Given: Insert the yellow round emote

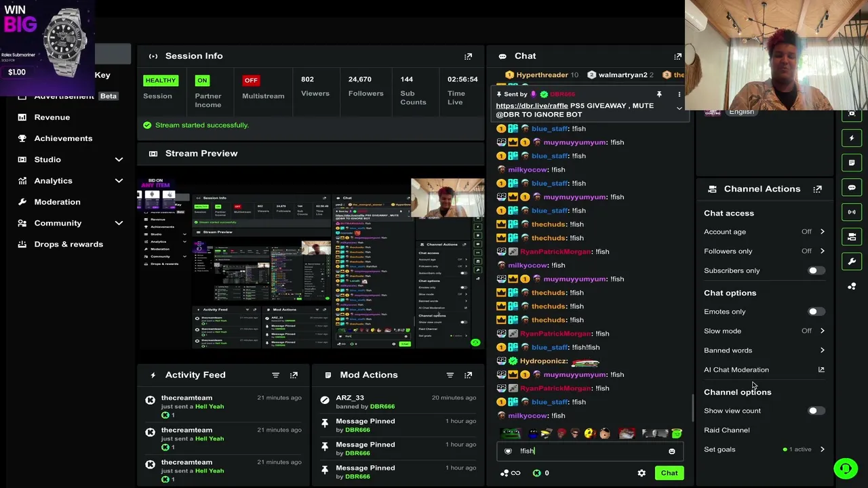Looking at the screenshot, I should 589,434.
